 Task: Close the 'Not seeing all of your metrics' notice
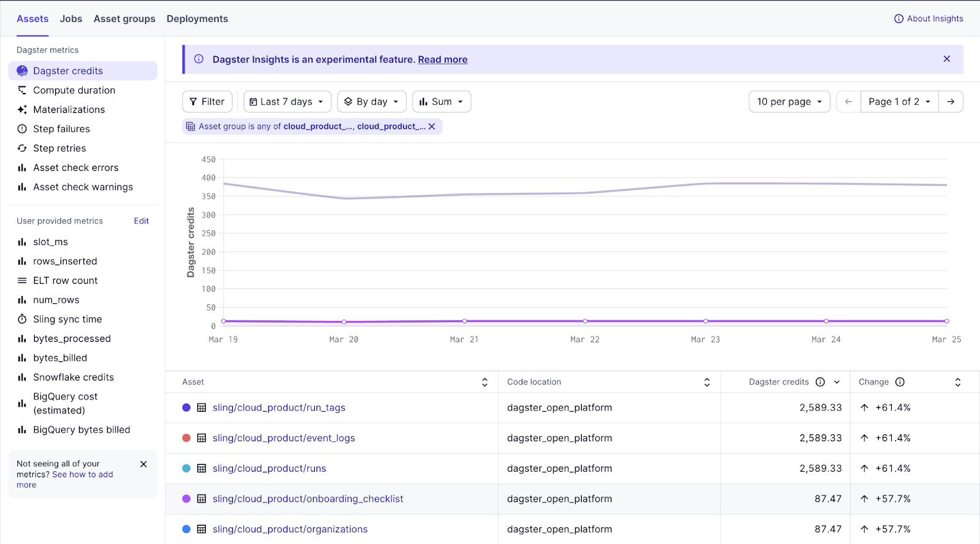coord(143,464)
